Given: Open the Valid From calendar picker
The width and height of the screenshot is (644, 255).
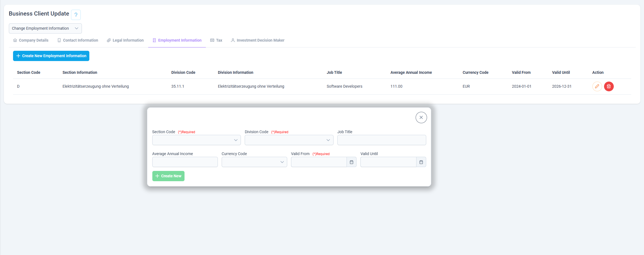Looking at the screenshot, I should click(352, 162).
